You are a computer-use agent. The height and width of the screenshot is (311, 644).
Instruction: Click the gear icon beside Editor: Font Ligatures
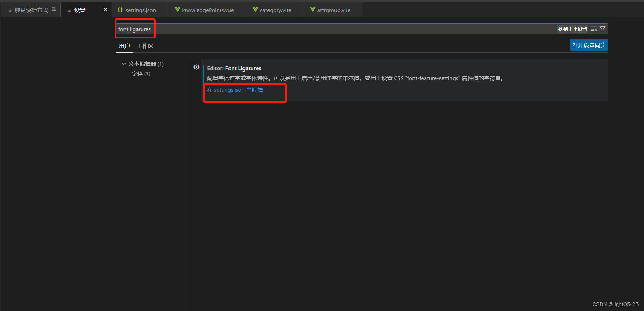coord(197,67)
